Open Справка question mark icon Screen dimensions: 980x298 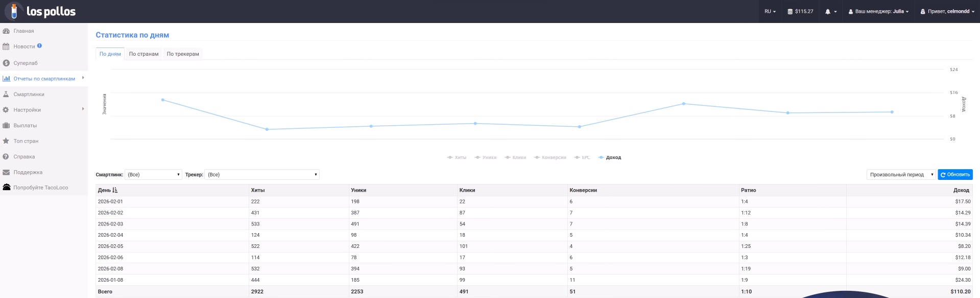click(6, 157)
